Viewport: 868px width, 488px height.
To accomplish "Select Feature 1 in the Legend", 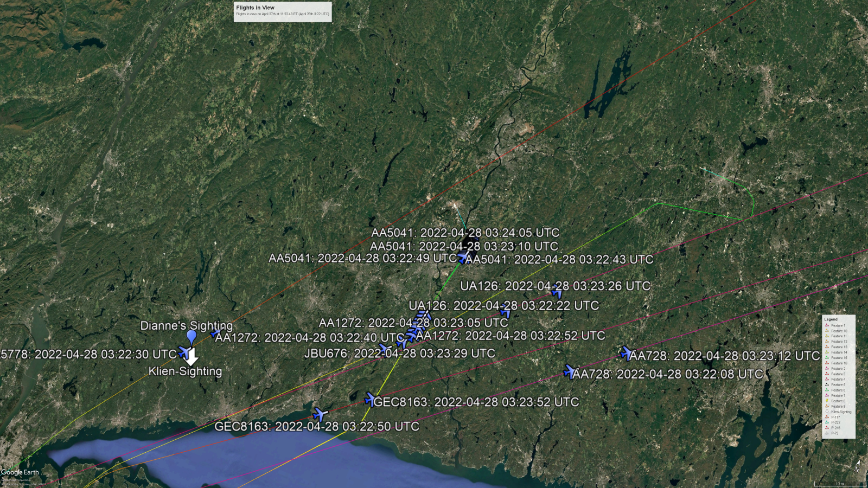I will point(838,326).
